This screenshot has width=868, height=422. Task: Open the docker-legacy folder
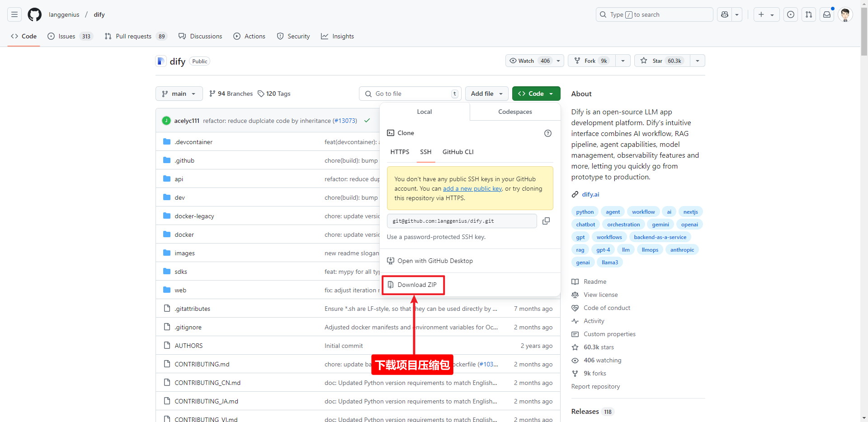(x=194, y=216)
